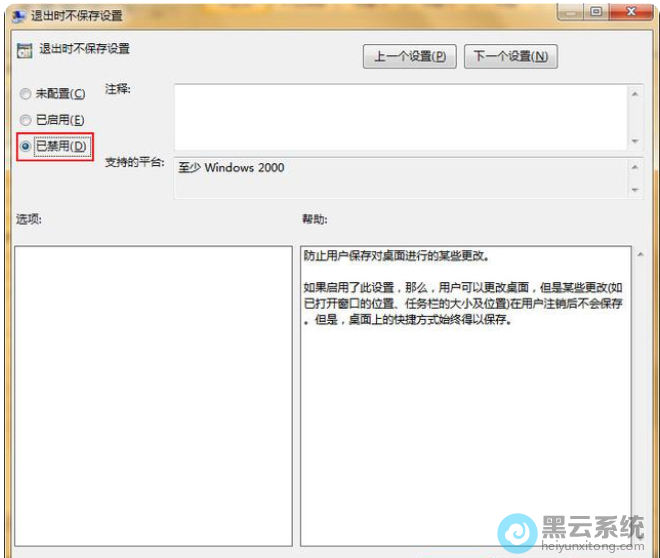Click the 至少 Windows 2000 platform field
660x558 pixels.
(x=400, y=176)
